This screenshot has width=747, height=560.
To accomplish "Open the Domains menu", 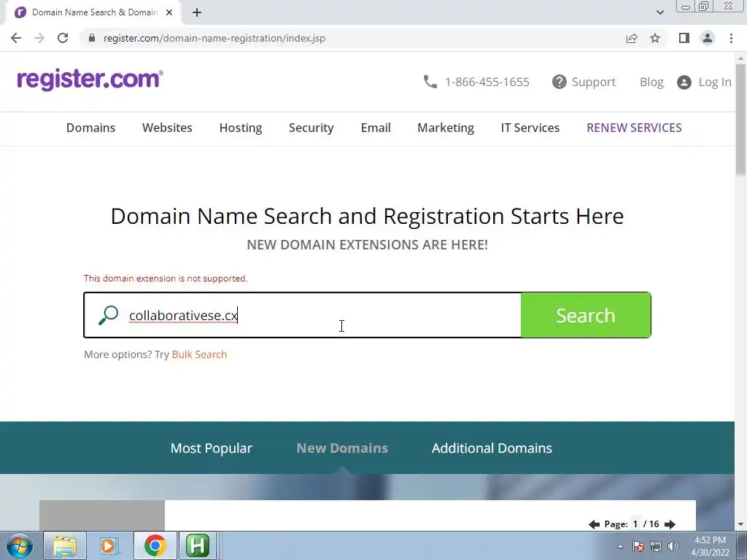I will pos(90,128).
